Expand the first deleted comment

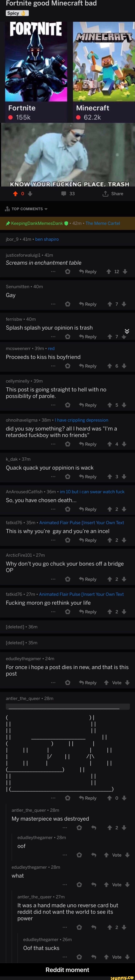[x=22, y=627]
